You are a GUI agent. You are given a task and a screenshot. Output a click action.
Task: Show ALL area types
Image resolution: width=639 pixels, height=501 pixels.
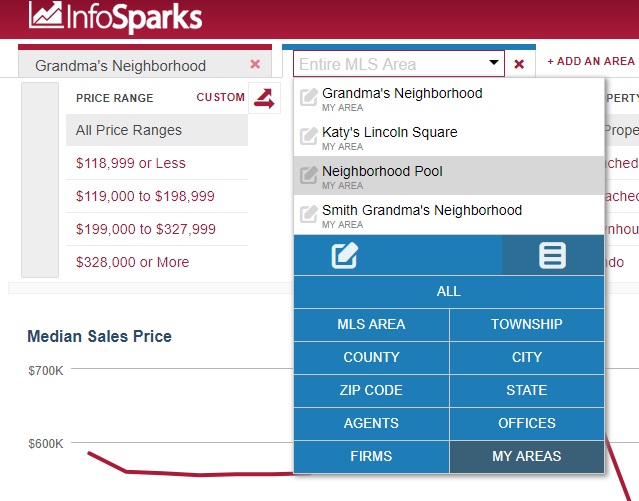pos(449,291)
